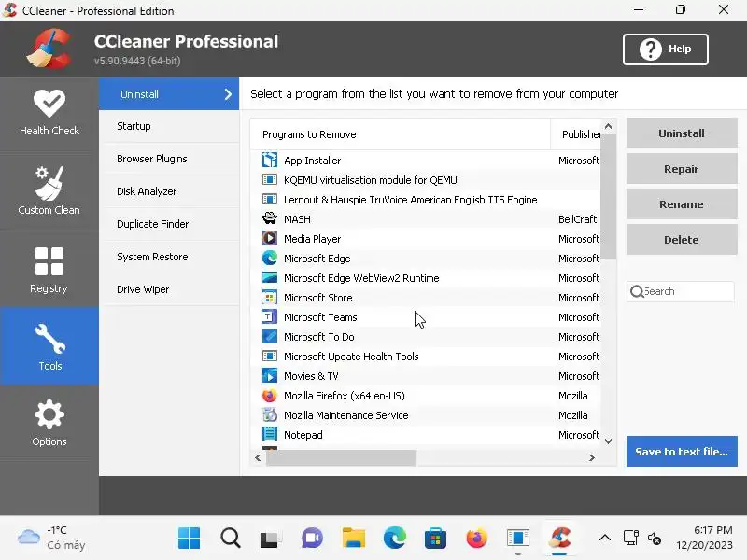
Task: Click the CCleaner logo in header
Action: [49, 49]
